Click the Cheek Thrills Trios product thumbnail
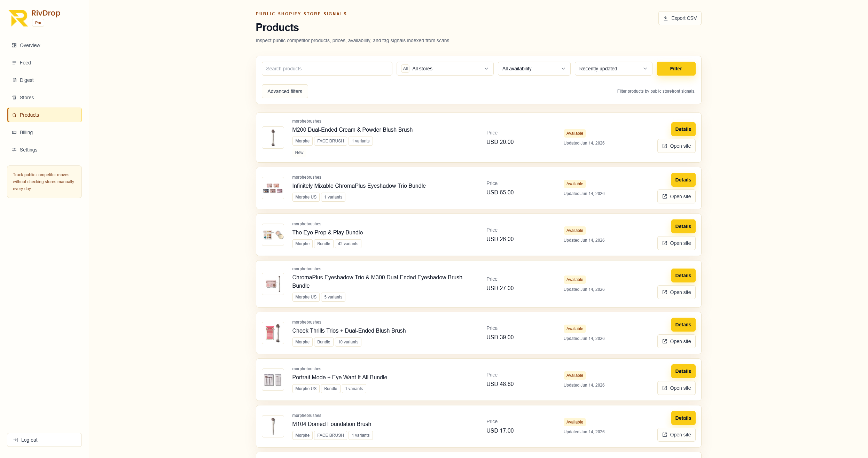Image resolution: width=868 pixels, height=458 pixels. point(273,333)
